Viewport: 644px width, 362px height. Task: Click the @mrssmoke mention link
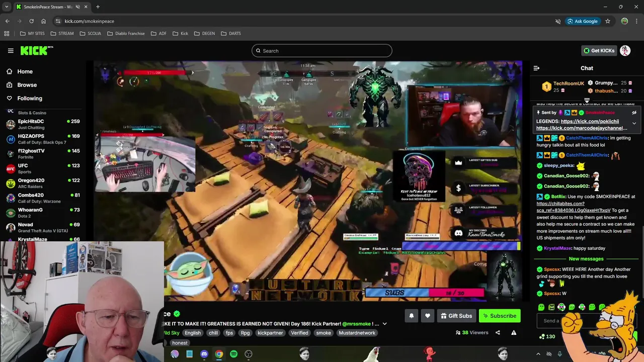(x=356, y=324)
